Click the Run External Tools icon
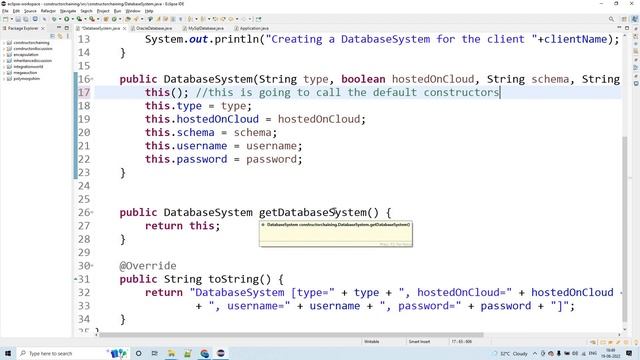Viewport: 640px width, 360px height. (92, 19)
